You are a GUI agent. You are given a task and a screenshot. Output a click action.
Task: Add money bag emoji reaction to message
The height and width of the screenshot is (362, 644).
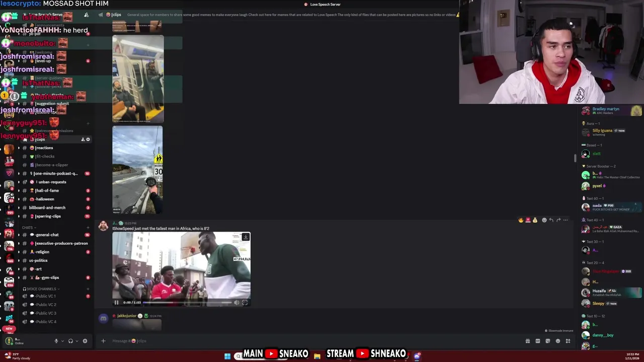(x=535, y=220)
